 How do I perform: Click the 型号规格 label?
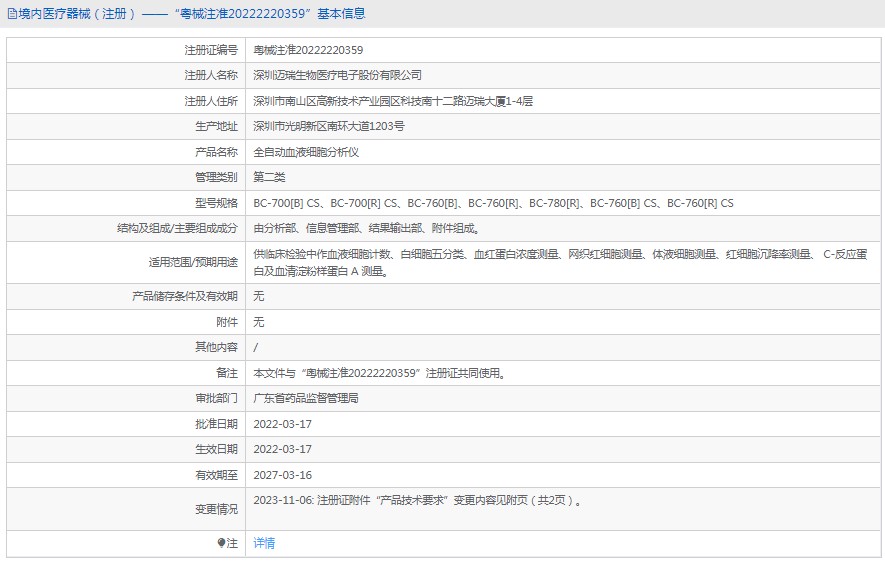coord(217,203)
